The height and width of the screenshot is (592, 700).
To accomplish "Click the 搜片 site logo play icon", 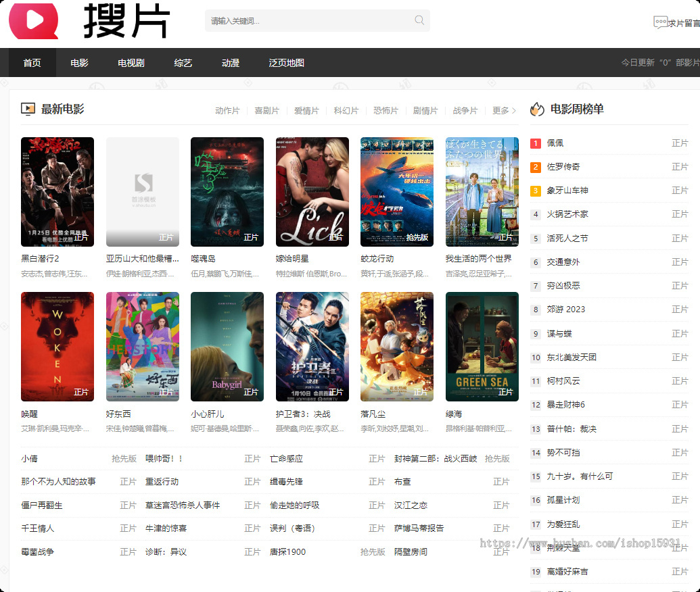I will click(34, 20).
